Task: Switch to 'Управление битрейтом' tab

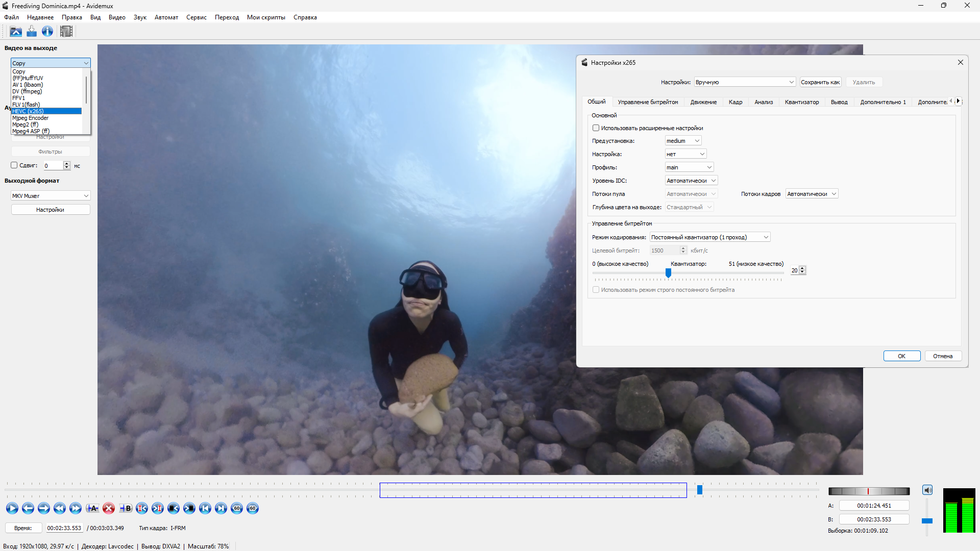Action: point(648,102)
